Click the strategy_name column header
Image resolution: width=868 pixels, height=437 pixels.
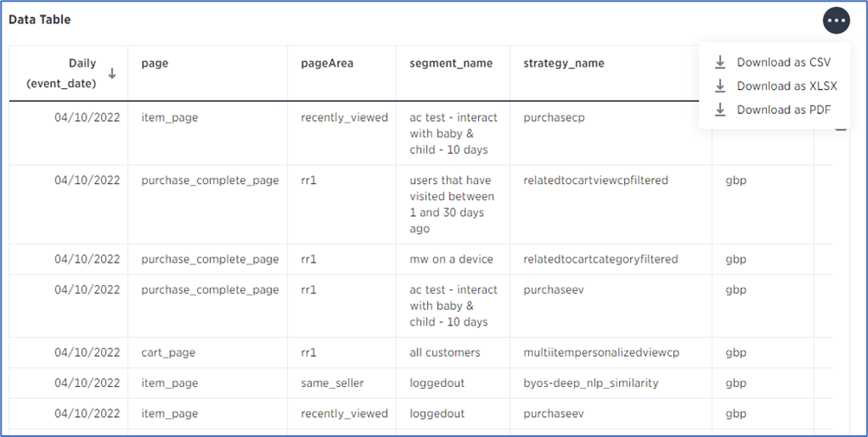click(564, 63)
